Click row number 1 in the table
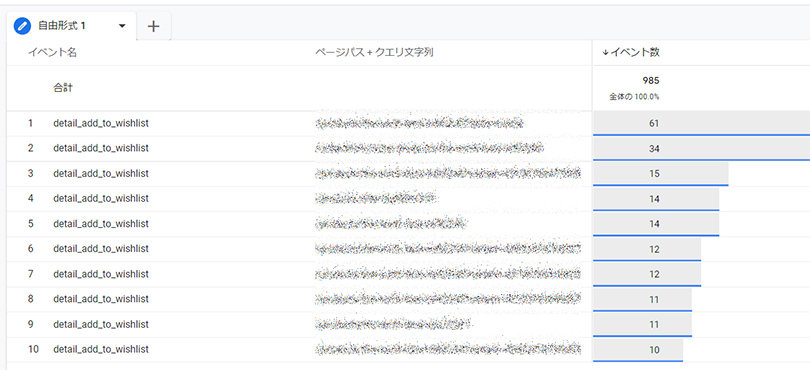The height and width of the screenshot is (370, 810). [30, 123]
